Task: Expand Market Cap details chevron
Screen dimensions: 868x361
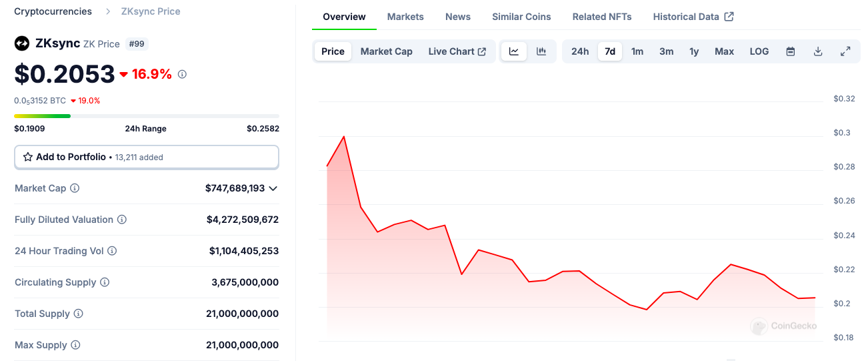Action: click(273, 188)
